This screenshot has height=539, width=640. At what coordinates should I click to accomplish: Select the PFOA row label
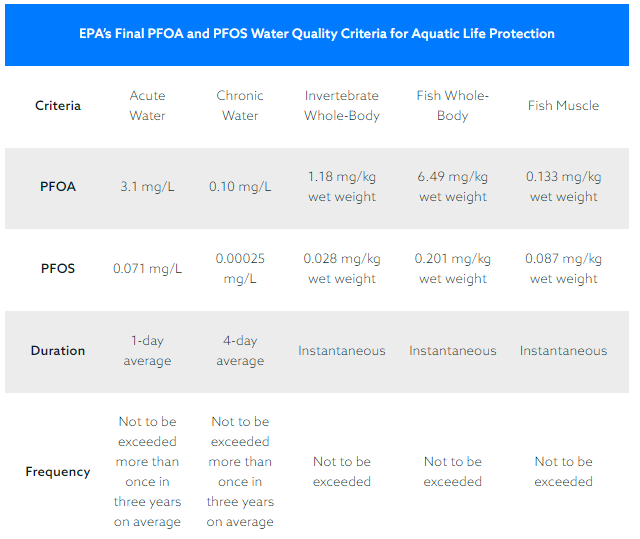[58, 187]
